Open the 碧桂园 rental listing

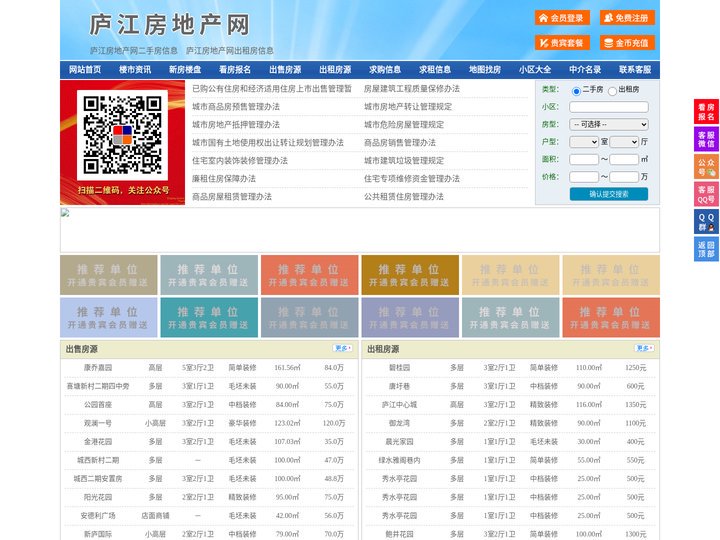click(399, 368)
